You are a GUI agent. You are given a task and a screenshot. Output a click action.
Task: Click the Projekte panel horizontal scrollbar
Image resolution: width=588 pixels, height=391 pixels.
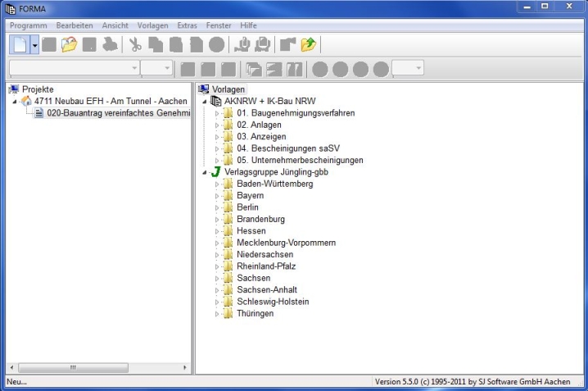pos(97,368)
